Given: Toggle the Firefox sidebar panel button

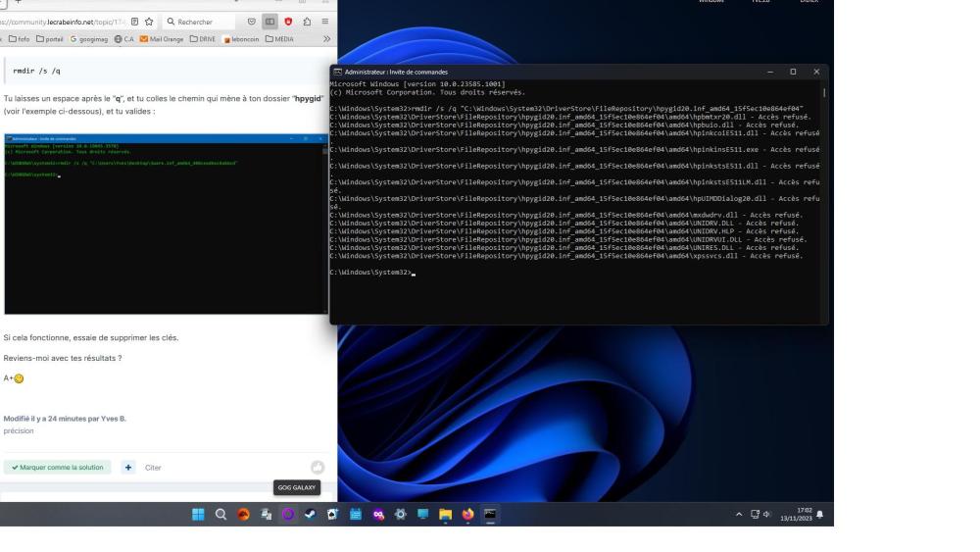Looking at the screenshot, I should [x=270, y=21].
